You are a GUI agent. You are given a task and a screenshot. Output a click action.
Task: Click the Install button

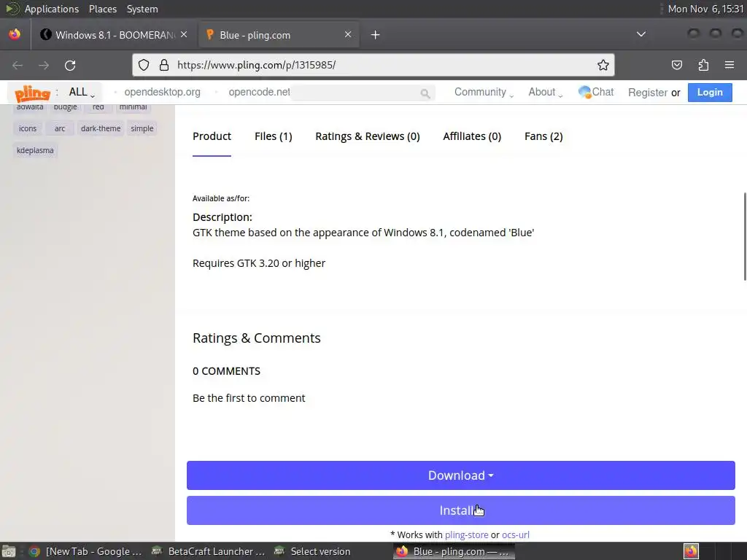(461, 510)
